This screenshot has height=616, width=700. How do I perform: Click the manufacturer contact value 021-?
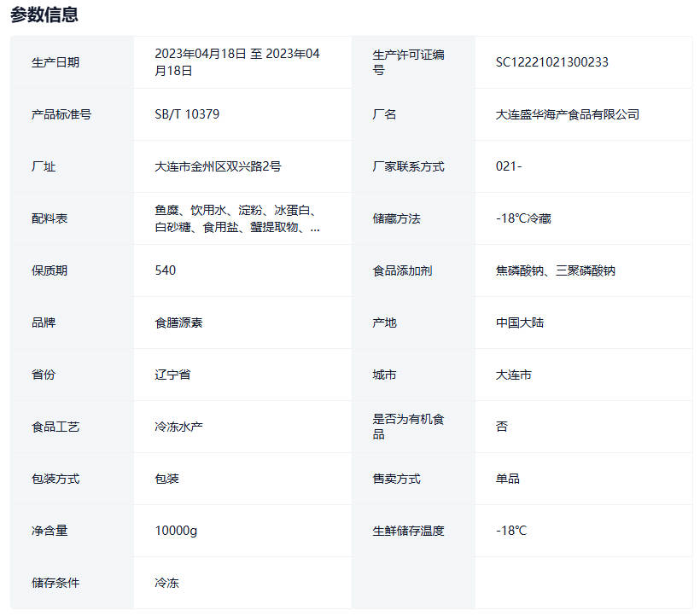tap(509, 166)
